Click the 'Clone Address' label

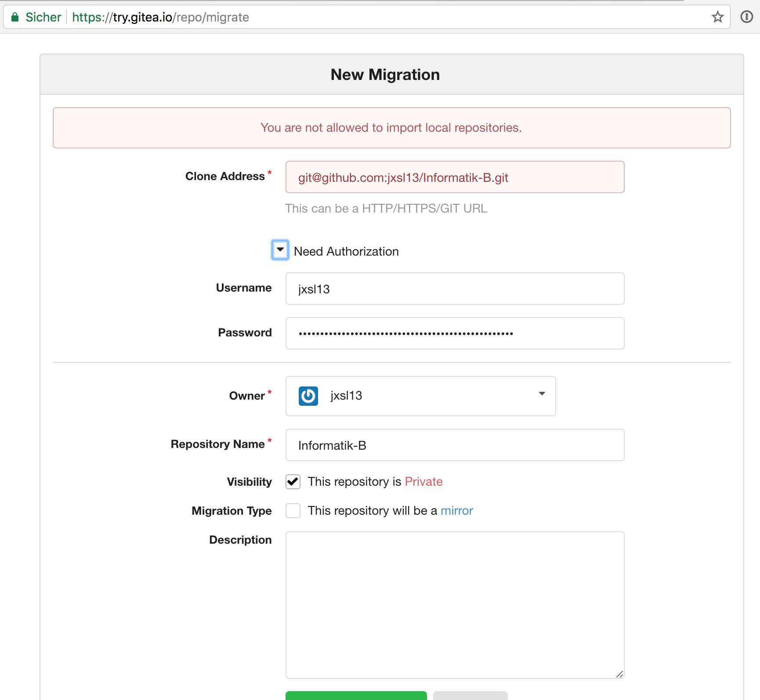(225, 176)
